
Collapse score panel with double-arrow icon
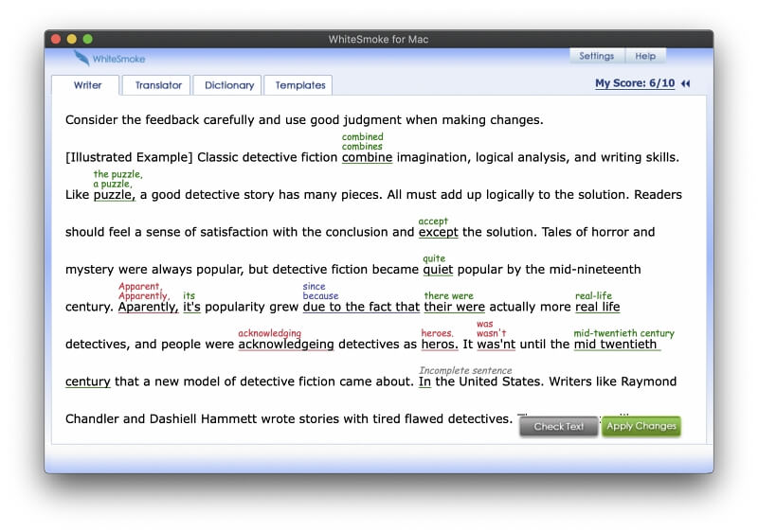click(685, 83)
